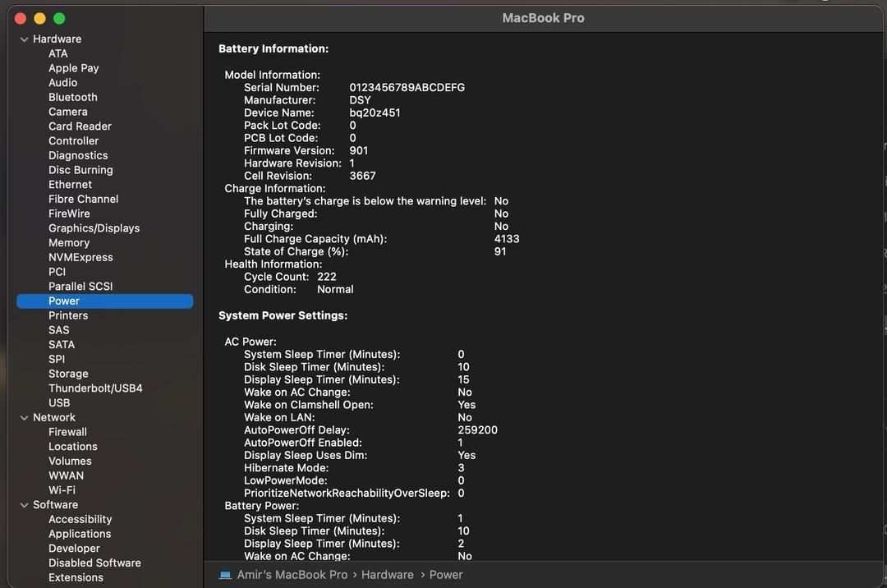
Task: Click the manufacturer value DSY
Action: (x=361, y=100)
